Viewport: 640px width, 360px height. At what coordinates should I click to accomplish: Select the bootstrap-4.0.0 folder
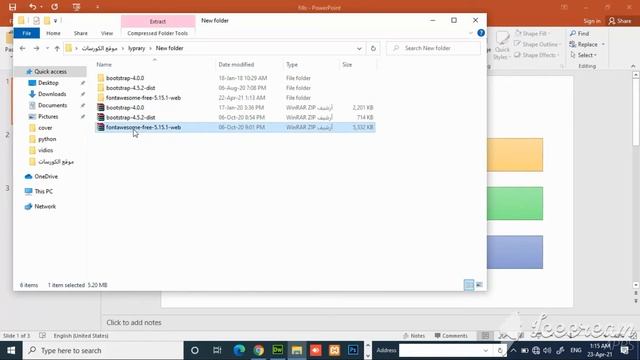point(125,78)
